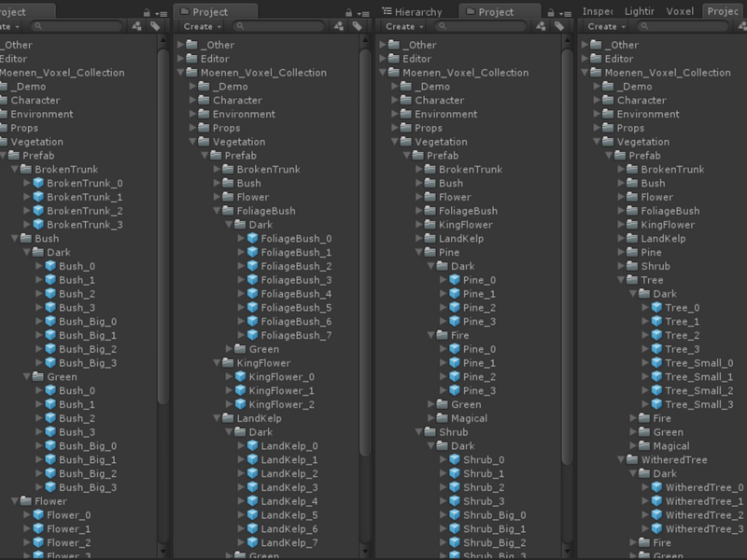Switch to the Inspector tab
The width and height of the screenshot is (747, 560).
598,11
